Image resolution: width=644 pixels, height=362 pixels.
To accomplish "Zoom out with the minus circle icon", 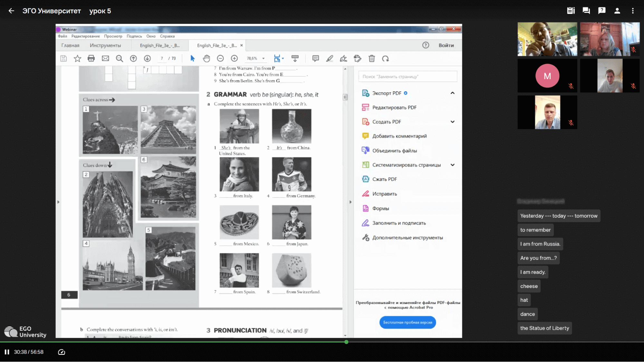I will 220,59.
